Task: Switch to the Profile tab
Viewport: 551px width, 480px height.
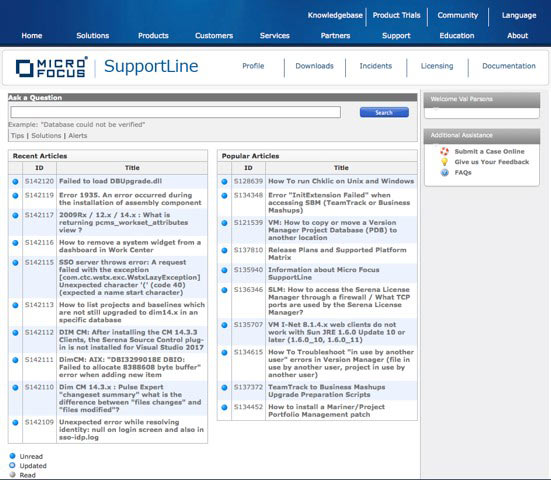Action: [x=253, y=66]
